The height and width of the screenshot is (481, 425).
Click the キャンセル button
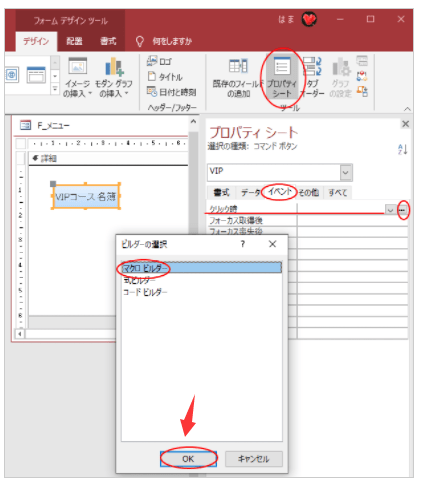tap(254, 459)
